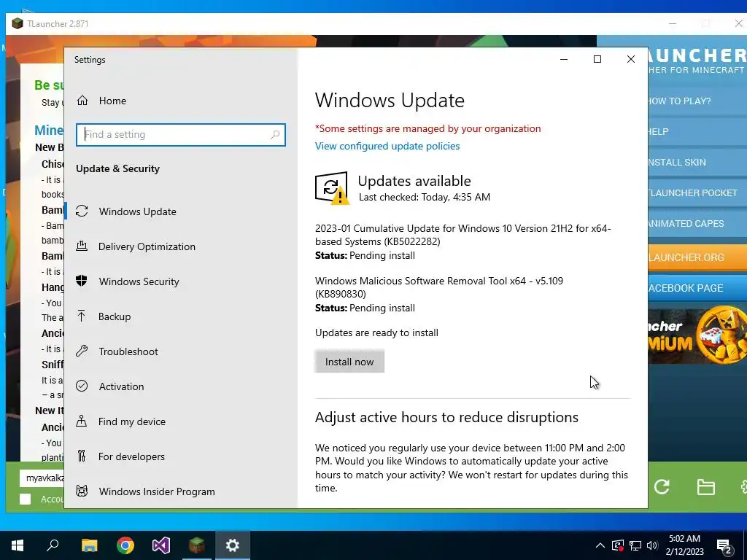This screenshot has width=747, height=560.
Task: Select For developers in sidebar
Action: coord(181,456)
